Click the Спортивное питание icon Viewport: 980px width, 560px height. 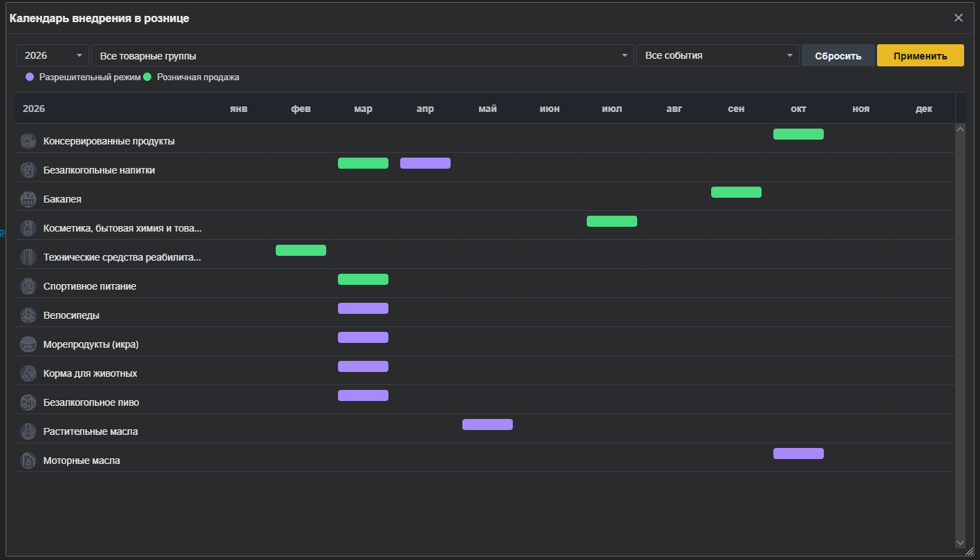tap(28, 286)
